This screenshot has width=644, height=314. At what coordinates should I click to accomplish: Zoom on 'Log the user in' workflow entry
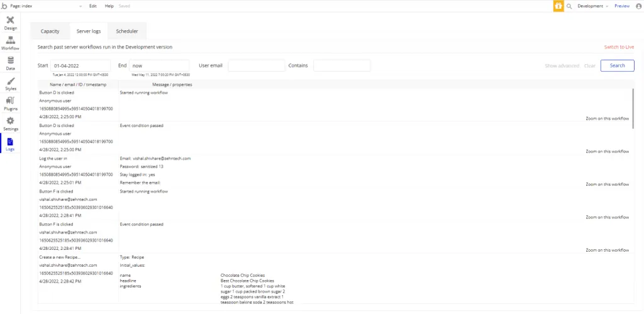pyautogui.click(x=607, y=184)
